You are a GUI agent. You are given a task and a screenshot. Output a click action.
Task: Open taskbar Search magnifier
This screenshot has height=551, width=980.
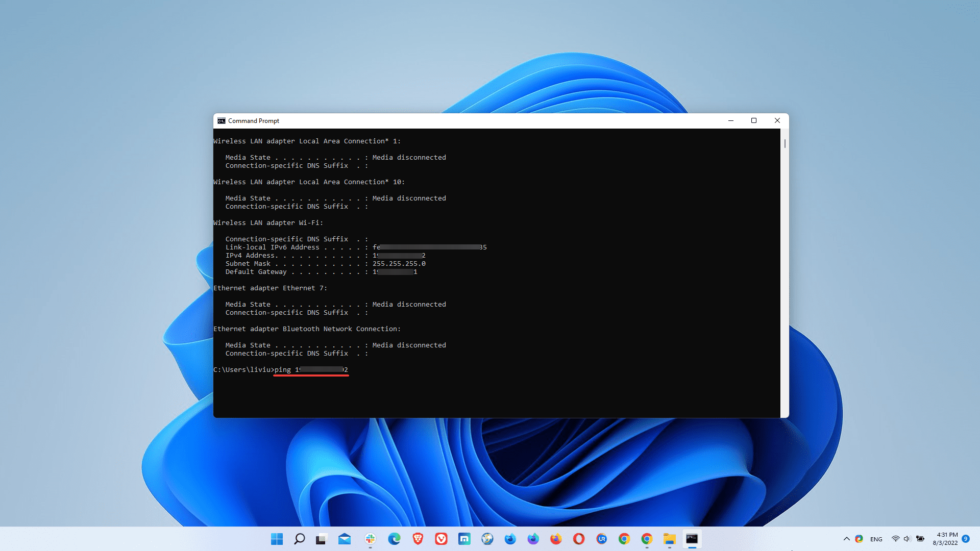point(300,539)
